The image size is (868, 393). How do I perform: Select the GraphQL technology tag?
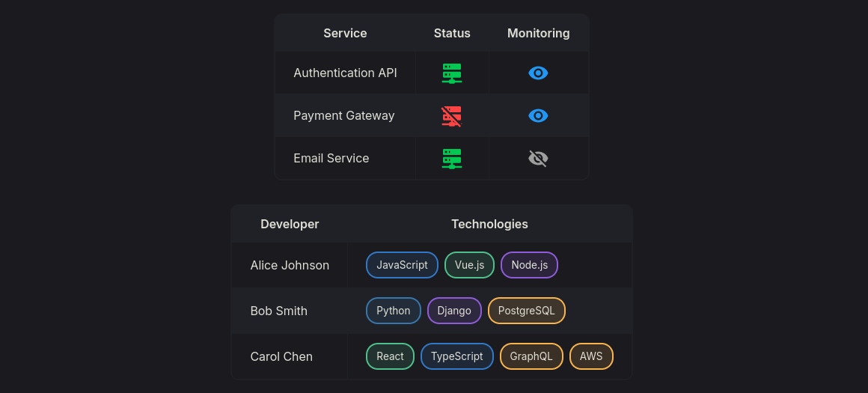[x=531, y=356]
